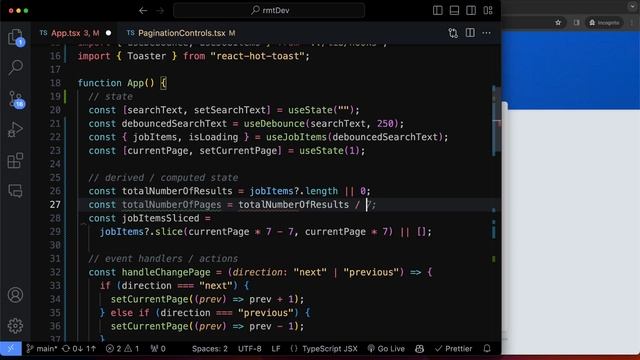Open the remote window indicator in status bar
Screen dimensions: 640x360
(x=11, y=349)
